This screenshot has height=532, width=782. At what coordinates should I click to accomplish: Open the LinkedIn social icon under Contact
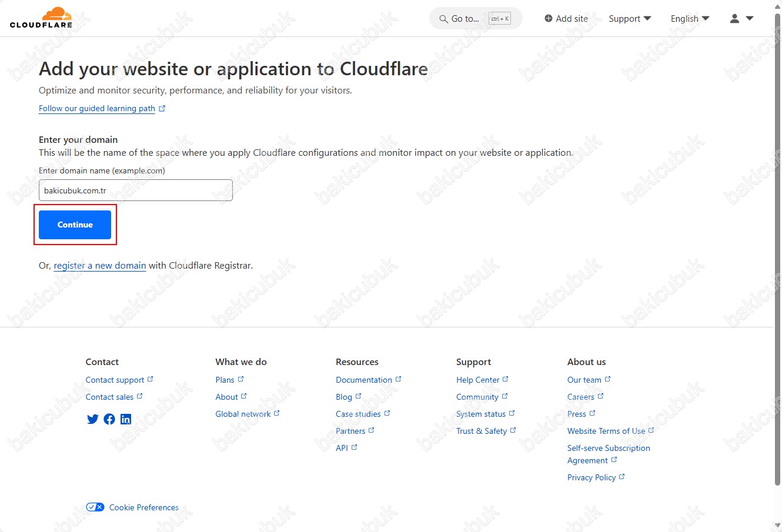[x=126, y=419]
